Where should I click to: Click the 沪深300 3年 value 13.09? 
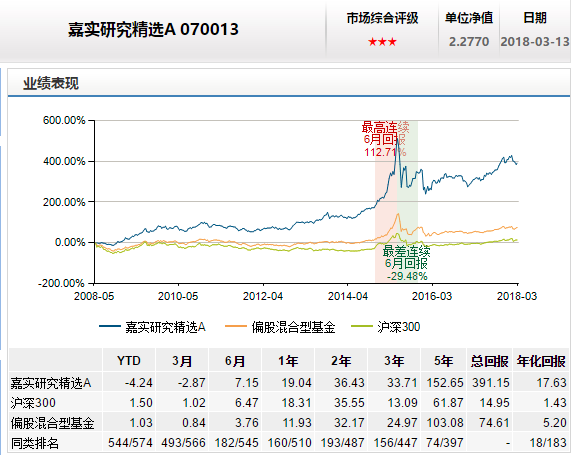click(x=402, y=403)
